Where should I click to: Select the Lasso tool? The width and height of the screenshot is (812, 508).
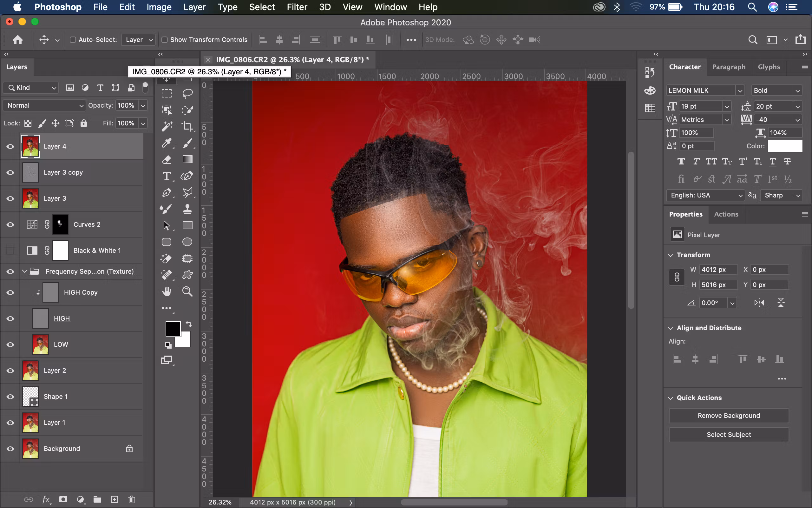coord(187,93)
